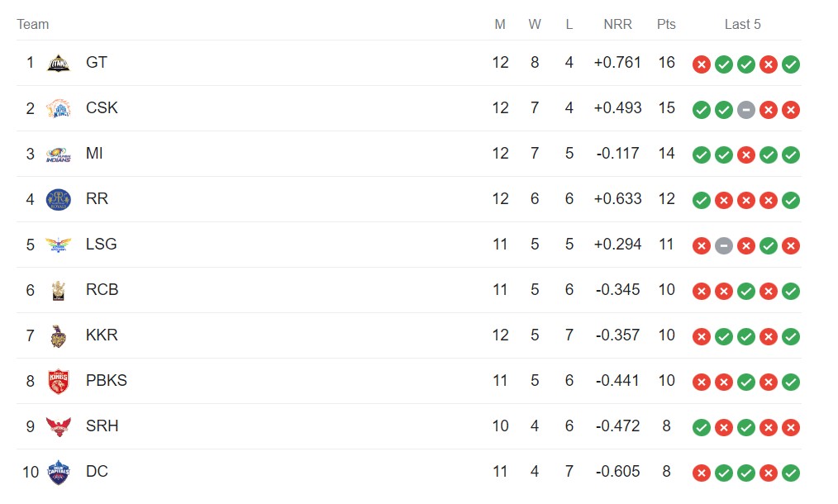Select the Delhi Capitals logo
Screen dimensions: 838x504
coord(58,472)
